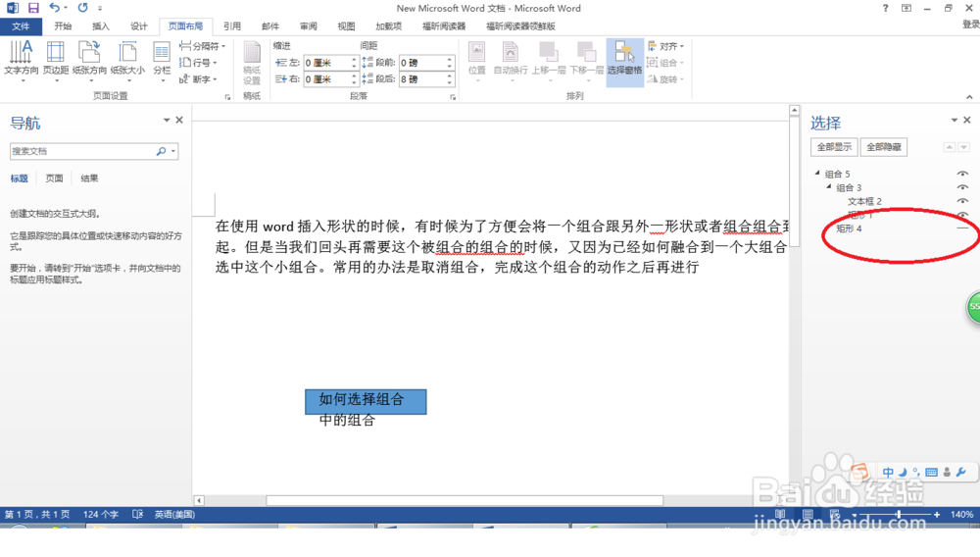Click the bring forward (上移一层) icon
980x557 pixels.
[549, 61]
